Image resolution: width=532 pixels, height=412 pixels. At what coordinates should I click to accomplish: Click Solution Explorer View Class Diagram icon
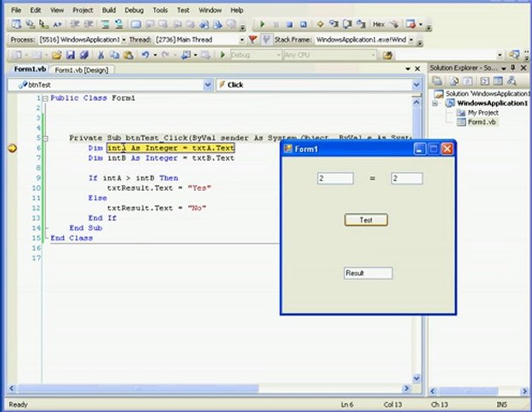pos(511,81)
